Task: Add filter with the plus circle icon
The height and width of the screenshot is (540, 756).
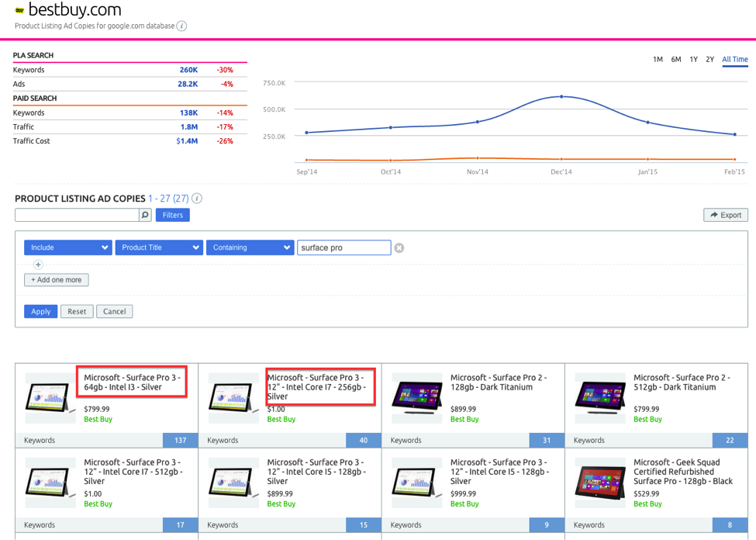Action: [x=38, y=265]
